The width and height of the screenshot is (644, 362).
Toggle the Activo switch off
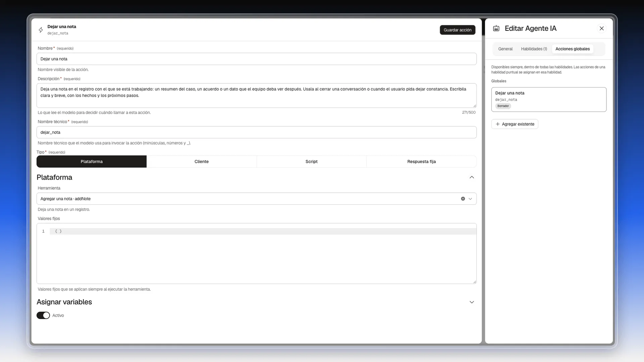tap(43, 315)
